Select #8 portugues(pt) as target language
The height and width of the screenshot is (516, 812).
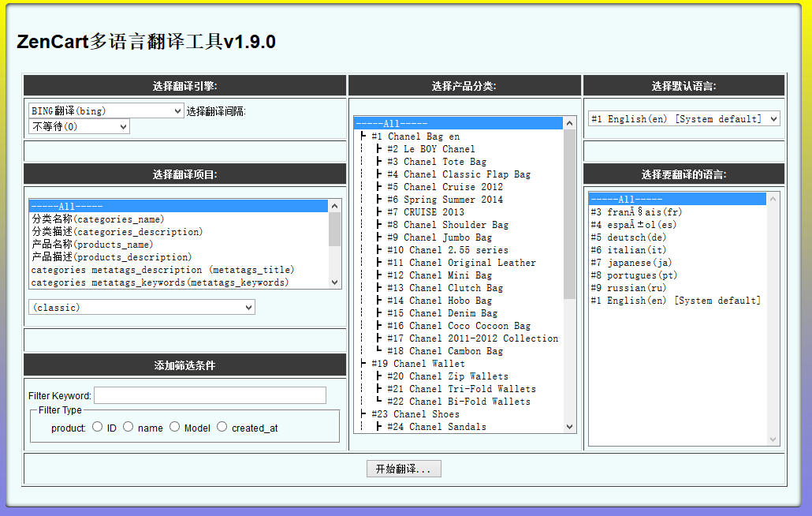[677, 275]
